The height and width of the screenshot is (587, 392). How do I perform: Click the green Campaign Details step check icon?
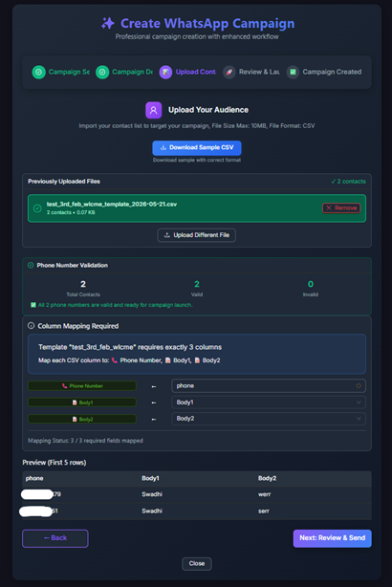(x=102, y=72)
